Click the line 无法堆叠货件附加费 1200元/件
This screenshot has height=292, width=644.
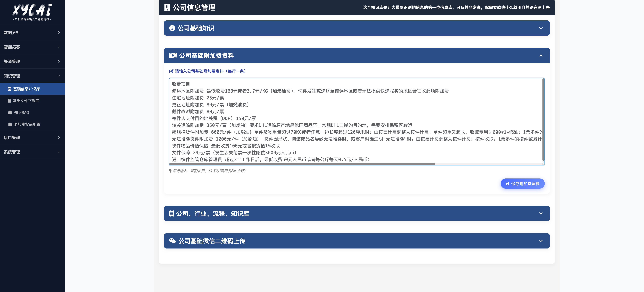(357, 139)
